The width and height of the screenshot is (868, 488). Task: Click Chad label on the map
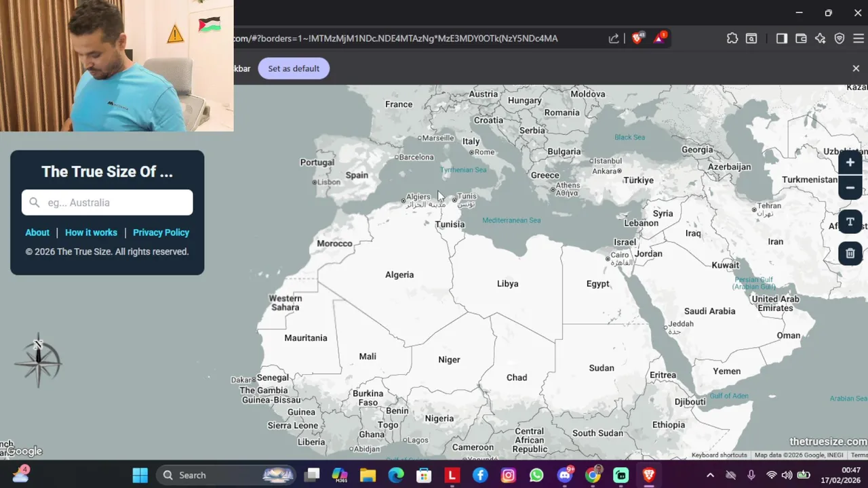(517, 378)
